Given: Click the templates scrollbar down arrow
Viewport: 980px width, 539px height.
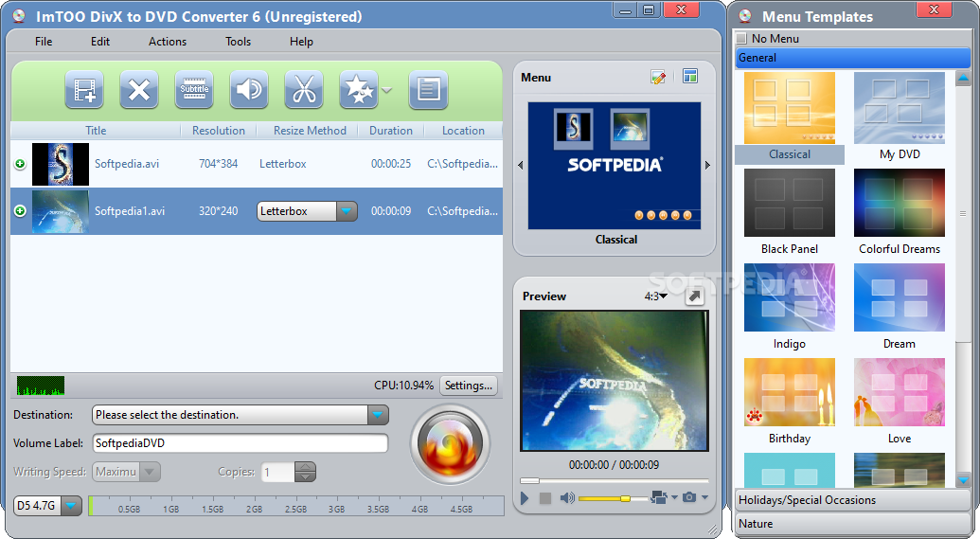Looking at the screenshot, I should click(963, 480).
